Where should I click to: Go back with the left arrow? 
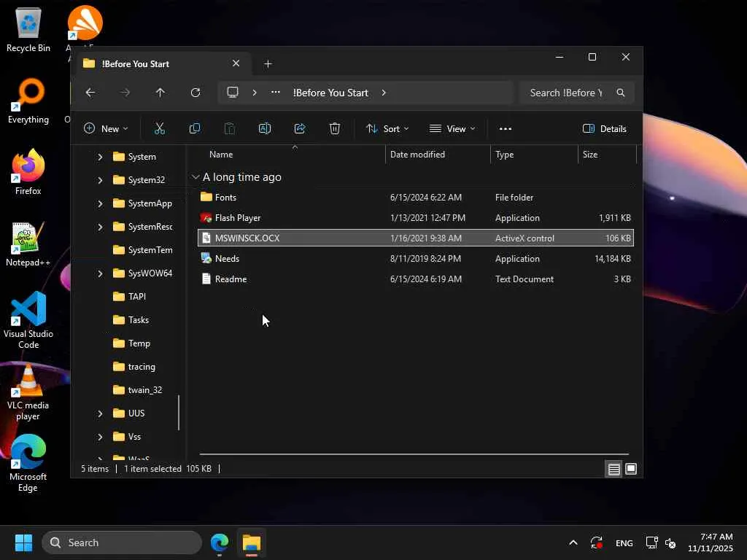tap(90, 93)
